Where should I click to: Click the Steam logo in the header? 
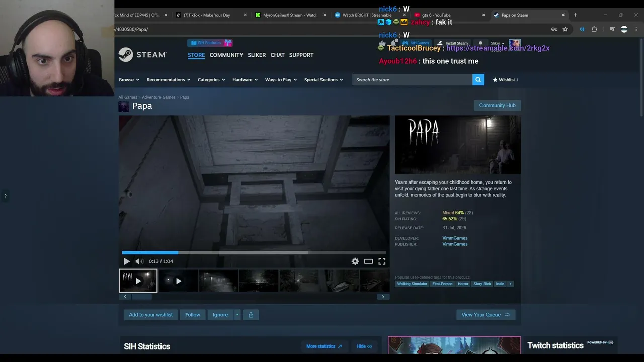(x=143, y=55)
